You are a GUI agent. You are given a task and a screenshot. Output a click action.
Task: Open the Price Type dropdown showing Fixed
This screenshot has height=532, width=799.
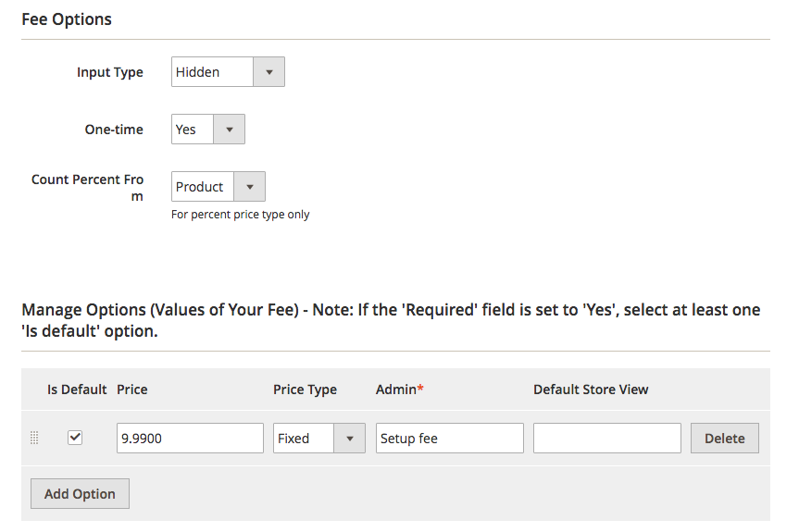coord(319,438)
